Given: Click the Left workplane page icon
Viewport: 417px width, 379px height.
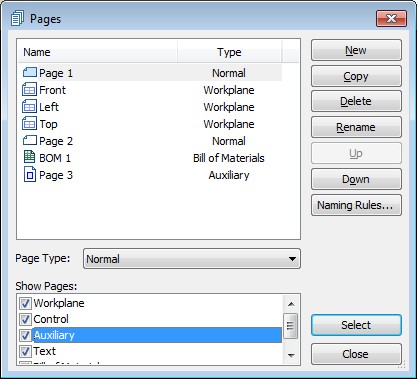Looking at the screenshot, I should point(29,107).
